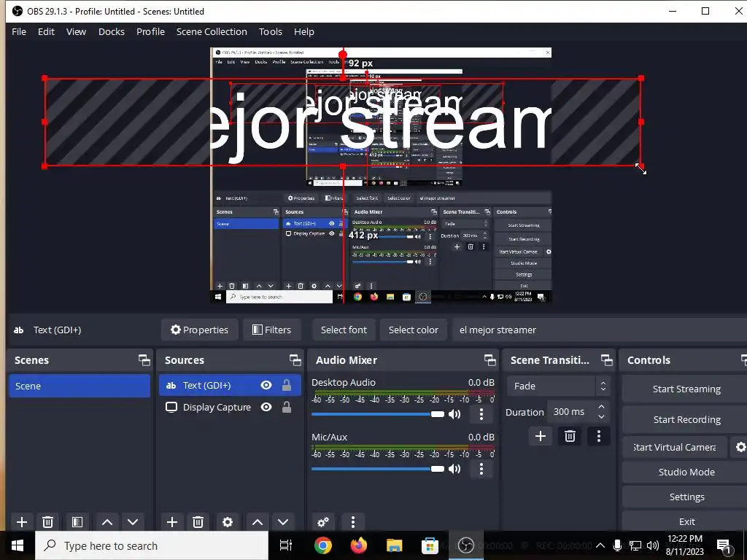Open Google Chrome from taskbar
Screen dimensions: 747x560
pyautogui.click(x=323, y=545)
